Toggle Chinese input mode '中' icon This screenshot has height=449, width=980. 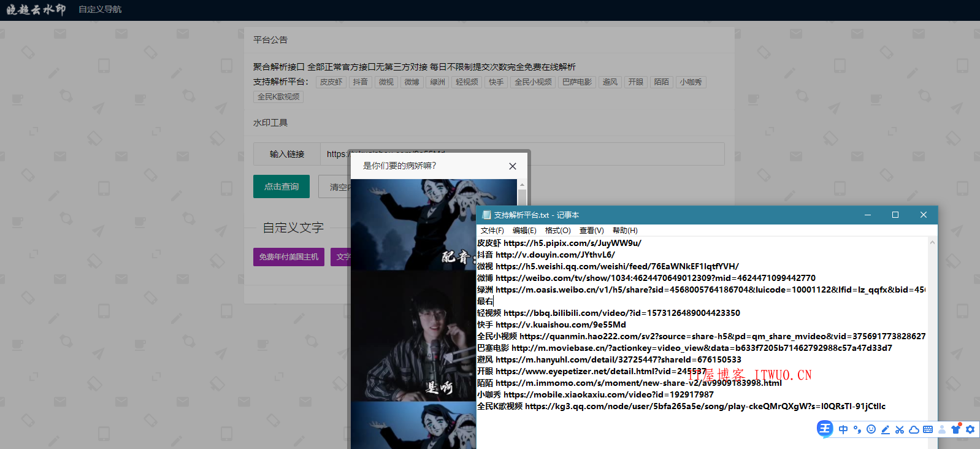point(843,429)
